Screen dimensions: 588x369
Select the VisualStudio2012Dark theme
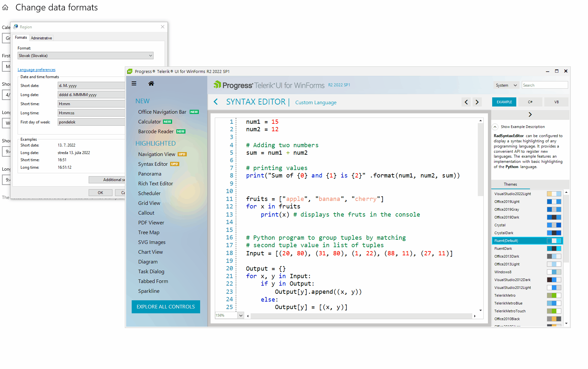tap(527, 280)
